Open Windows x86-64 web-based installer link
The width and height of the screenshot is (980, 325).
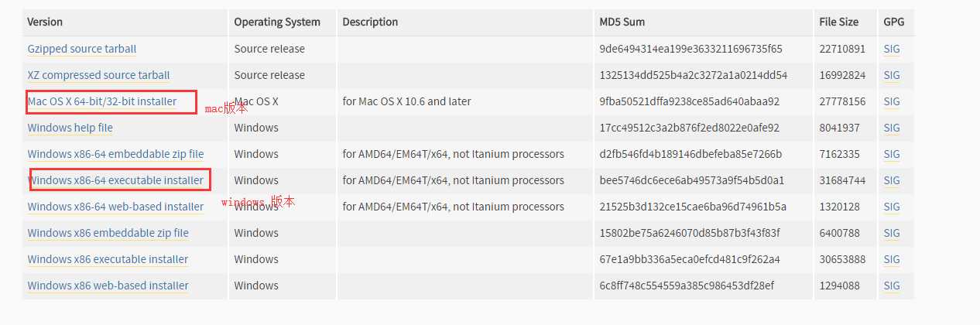click(116, 207)
